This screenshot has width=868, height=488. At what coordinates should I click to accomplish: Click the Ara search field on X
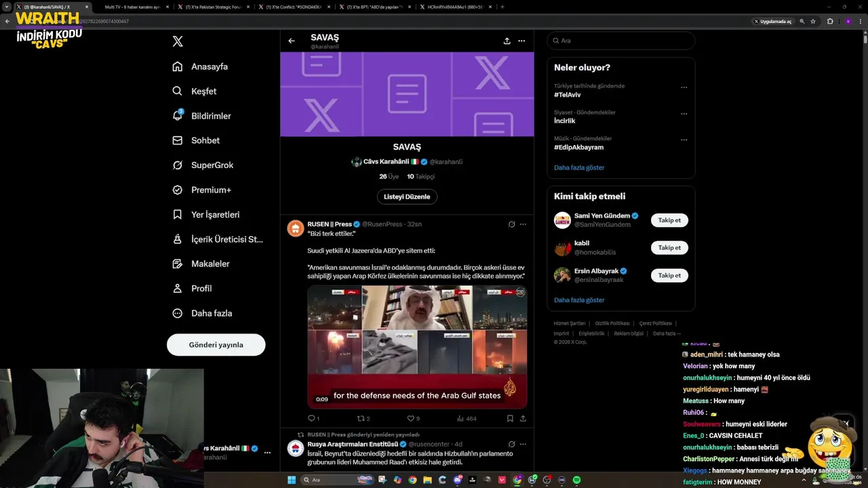click(x=621, y=41)
